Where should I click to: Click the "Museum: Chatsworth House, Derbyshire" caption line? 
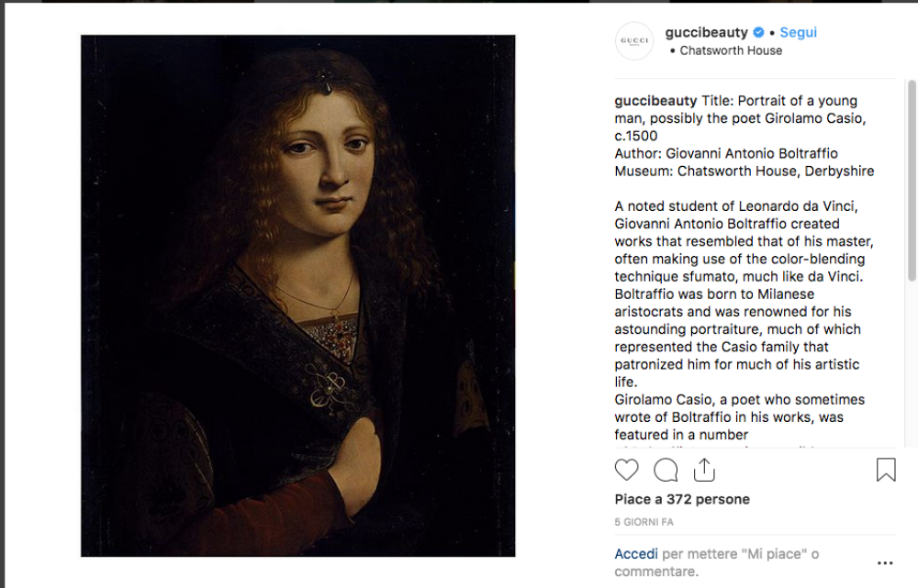click(744, 171)
